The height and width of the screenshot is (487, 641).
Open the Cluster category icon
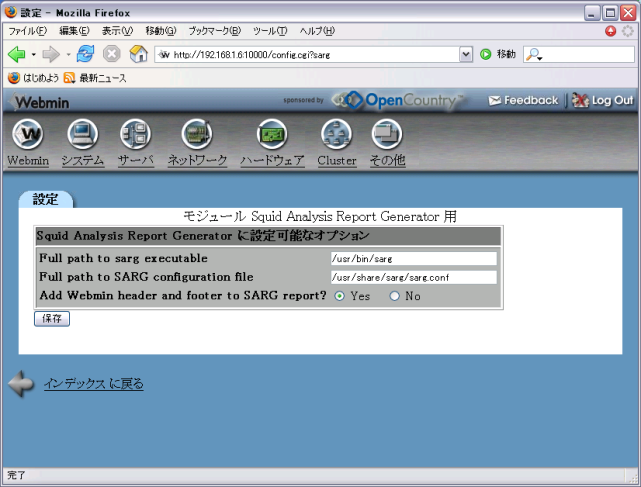coord(336,134)
